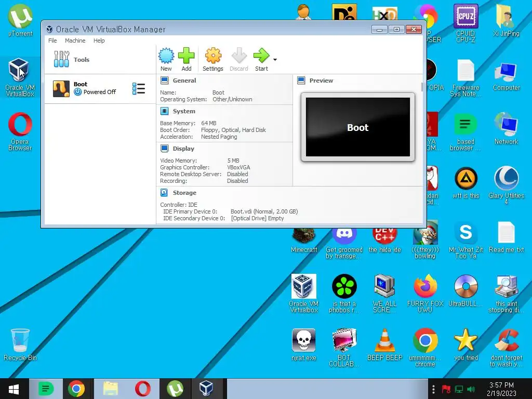Click the system tray volume icon
The image size is (532, 399).
[x=471, y=390]
